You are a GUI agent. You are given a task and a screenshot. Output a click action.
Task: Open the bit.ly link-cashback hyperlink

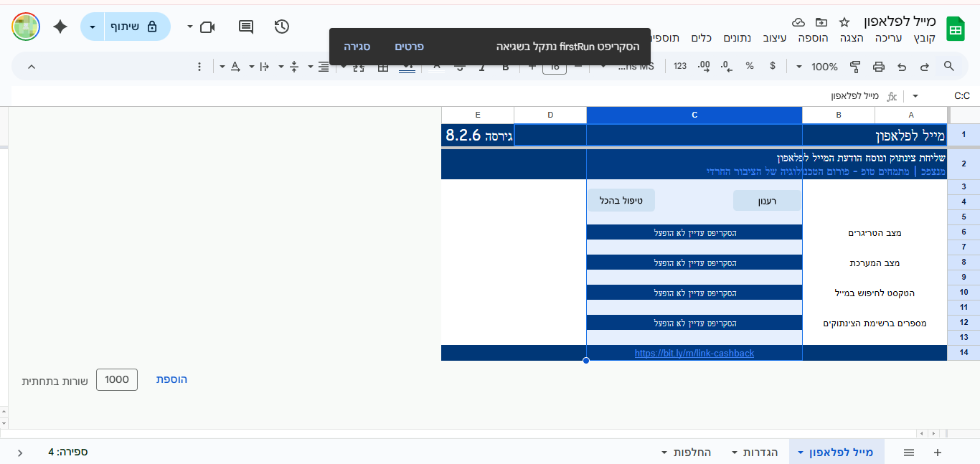[694, 353]
